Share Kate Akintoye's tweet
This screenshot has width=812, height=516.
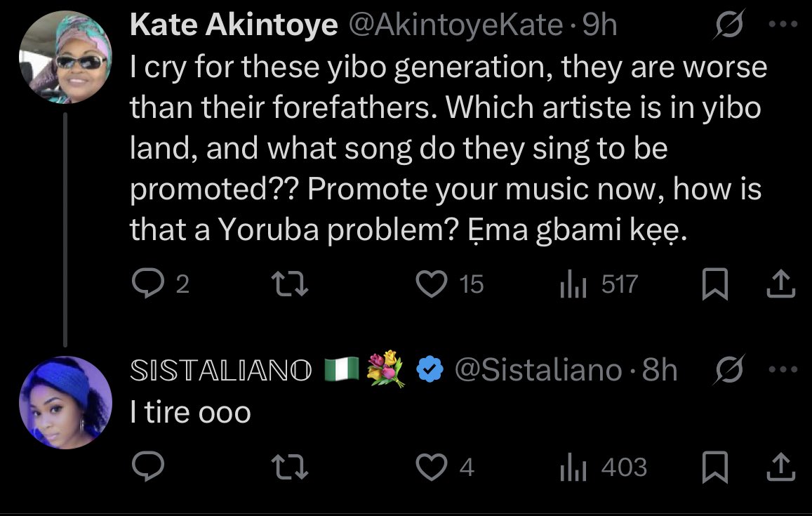780,284
